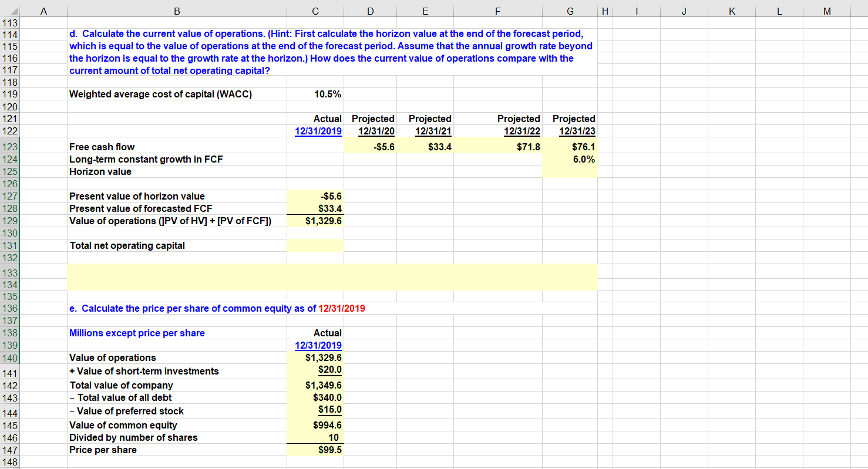Select the Total value of company $1,349.6

point(315,385)
